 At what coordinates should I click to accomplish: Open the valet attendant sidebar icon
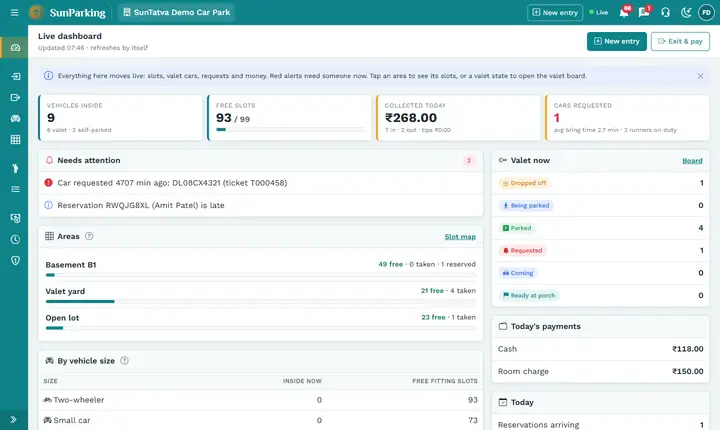(x=15, y=168)
